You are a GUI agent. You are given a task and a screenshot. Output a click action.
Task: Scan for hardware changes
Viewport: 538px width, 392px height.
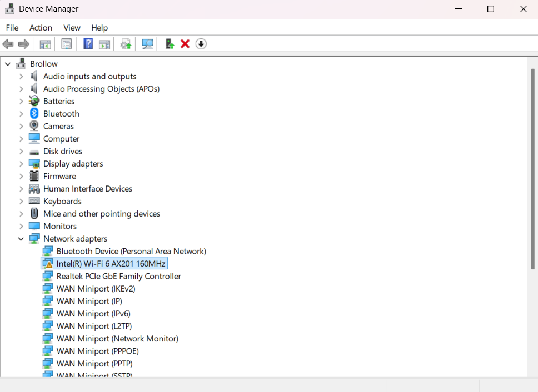[x=147, y=44]
